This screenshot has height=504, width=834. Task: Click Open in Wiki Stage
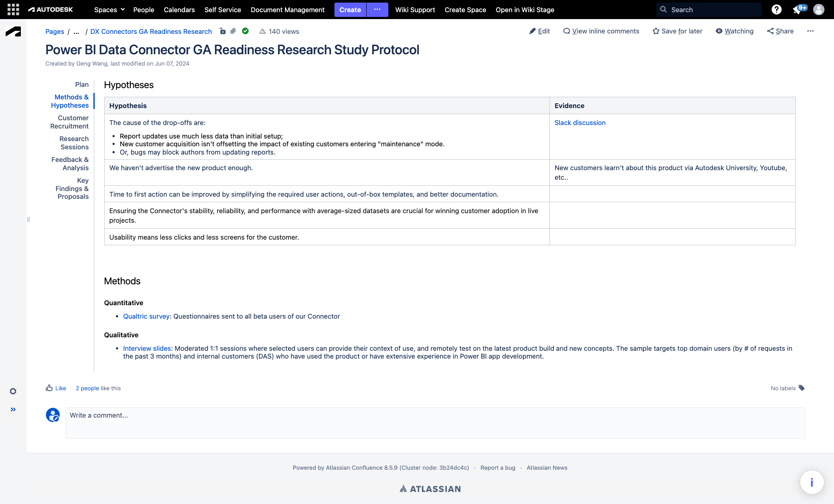tap(525, 10)
